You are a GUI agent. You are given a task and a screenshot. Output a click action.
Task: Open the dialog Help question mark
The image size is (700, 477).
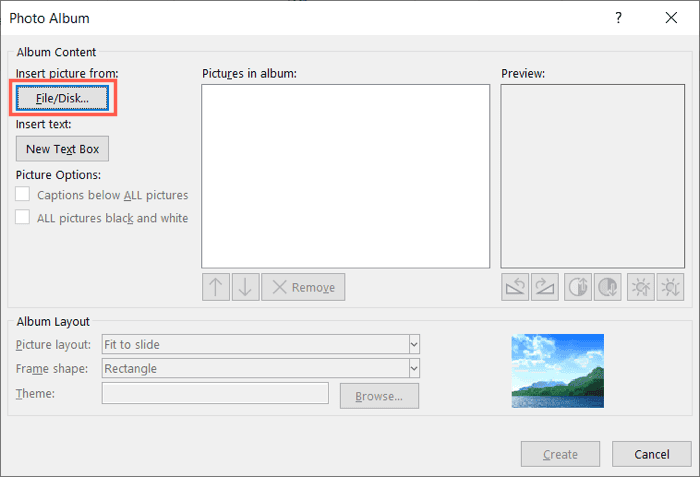click(618, 18)
